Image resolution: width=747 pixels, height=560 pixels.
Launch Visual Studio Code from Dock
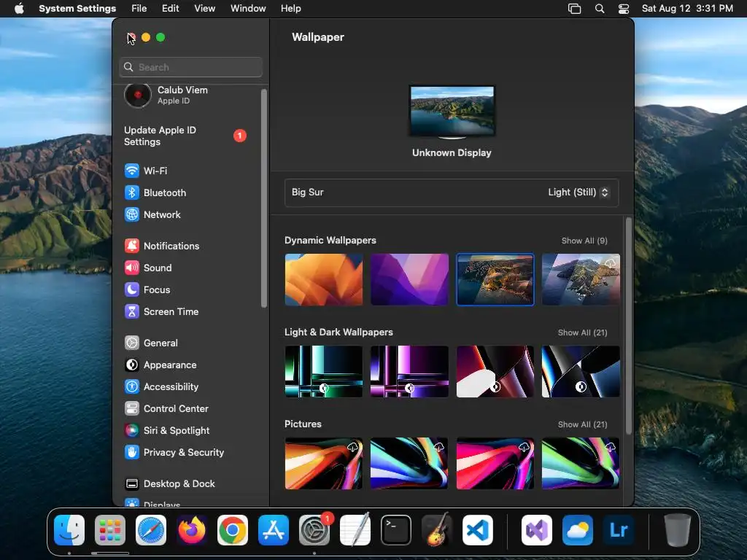click(x=478, y=530)
